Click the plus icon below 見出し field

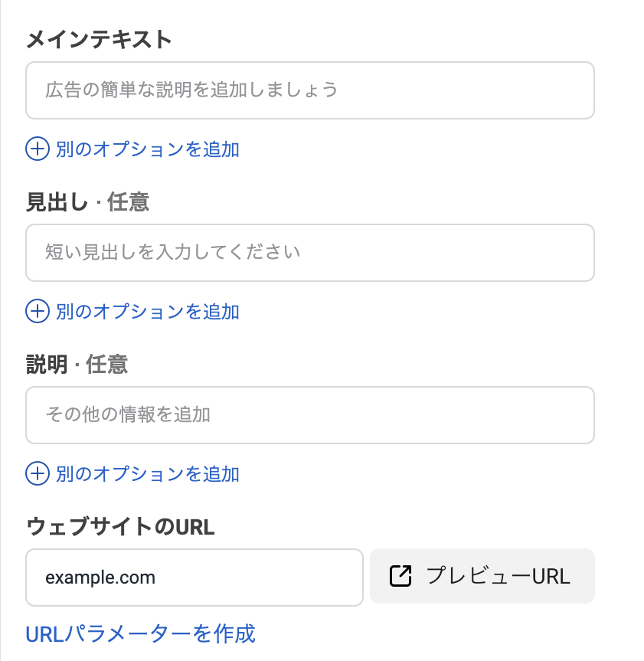37,311
